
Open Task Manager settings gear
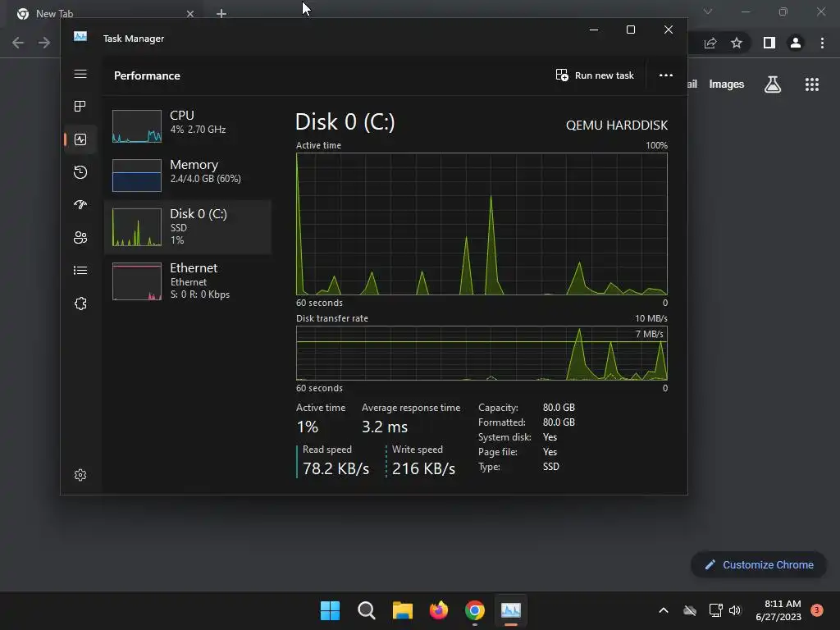click(80, 475)
